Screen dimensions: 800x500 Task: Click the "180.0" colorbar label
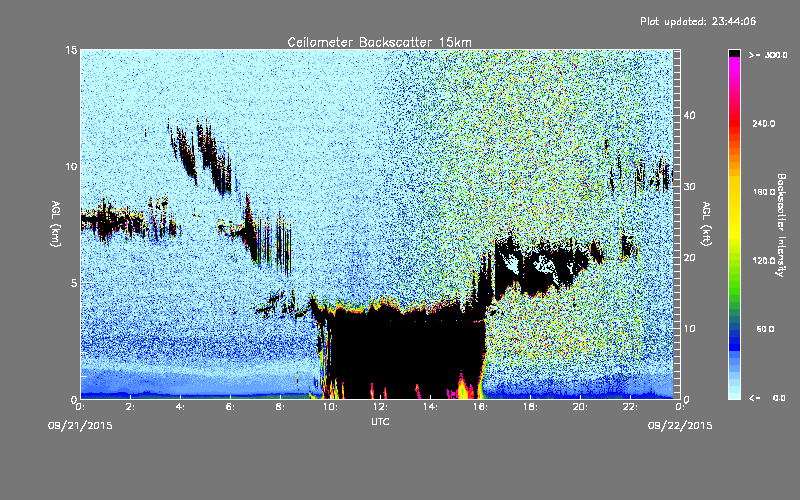point(764,192)
